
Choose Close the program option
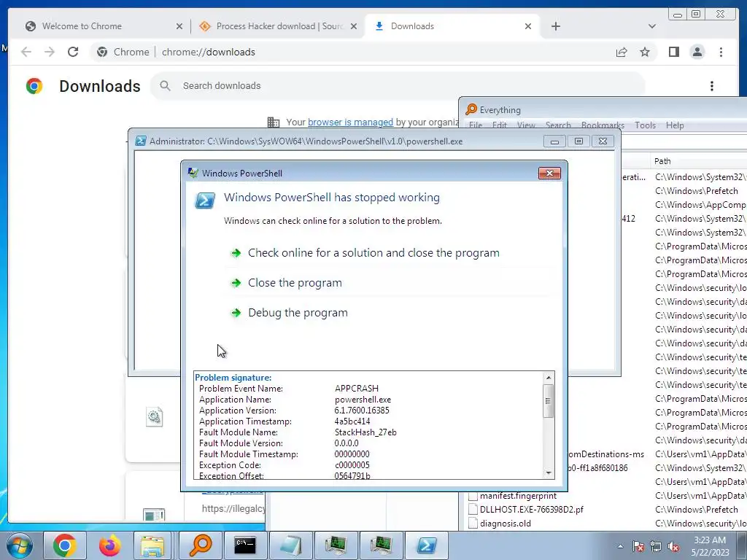click(295, 283)
